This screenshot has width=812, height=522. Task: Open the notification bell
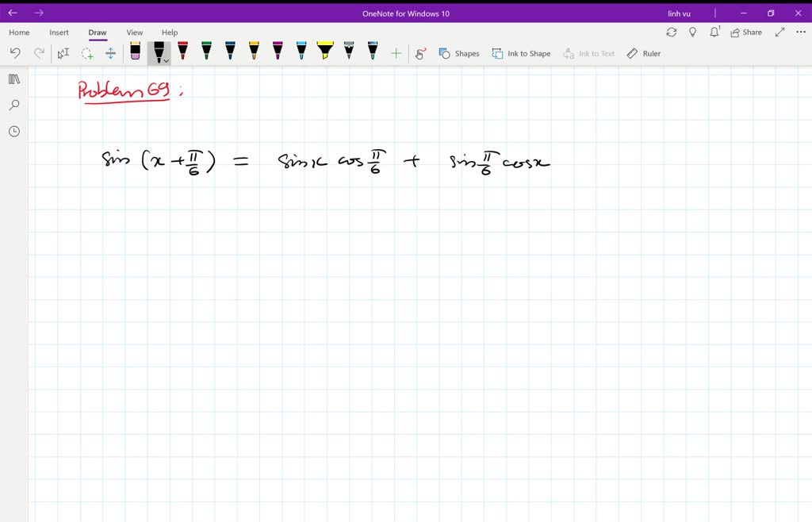tap(714, 32)
